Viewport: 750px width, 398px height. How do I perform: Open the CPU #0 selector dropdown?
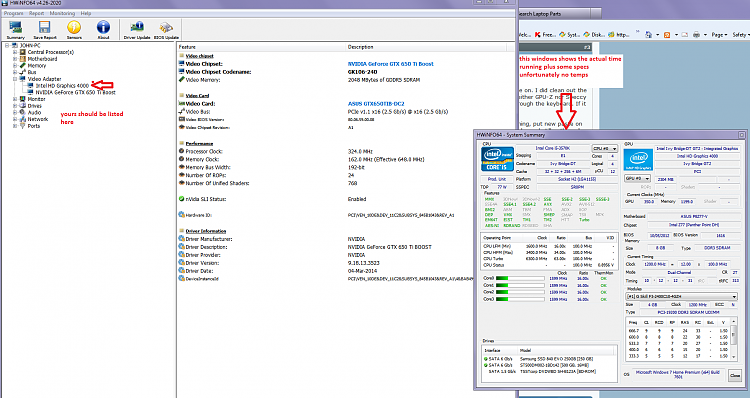tap(605, 149)
